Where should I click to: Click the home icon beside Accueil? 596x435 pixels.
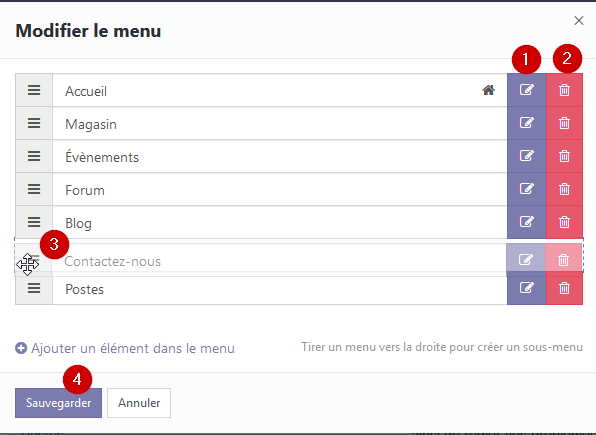point(488,90)
